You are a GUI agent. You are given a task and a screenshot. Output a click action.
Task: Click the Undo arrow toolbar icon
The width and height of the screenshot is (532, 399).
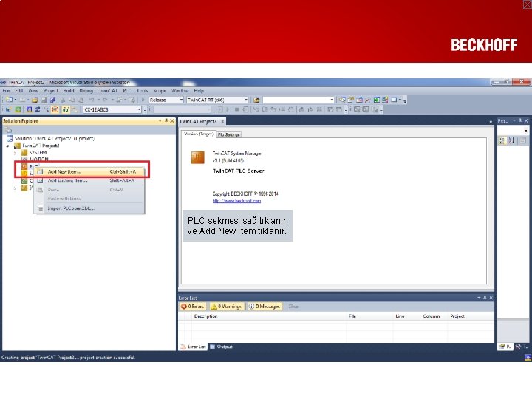click(x=92, y=100)
